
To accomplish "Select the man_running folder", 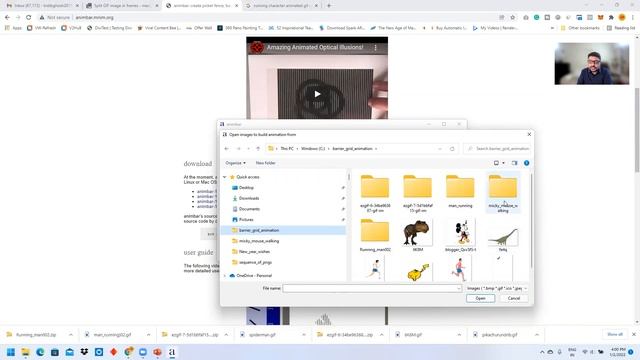I will coord(460,191).
